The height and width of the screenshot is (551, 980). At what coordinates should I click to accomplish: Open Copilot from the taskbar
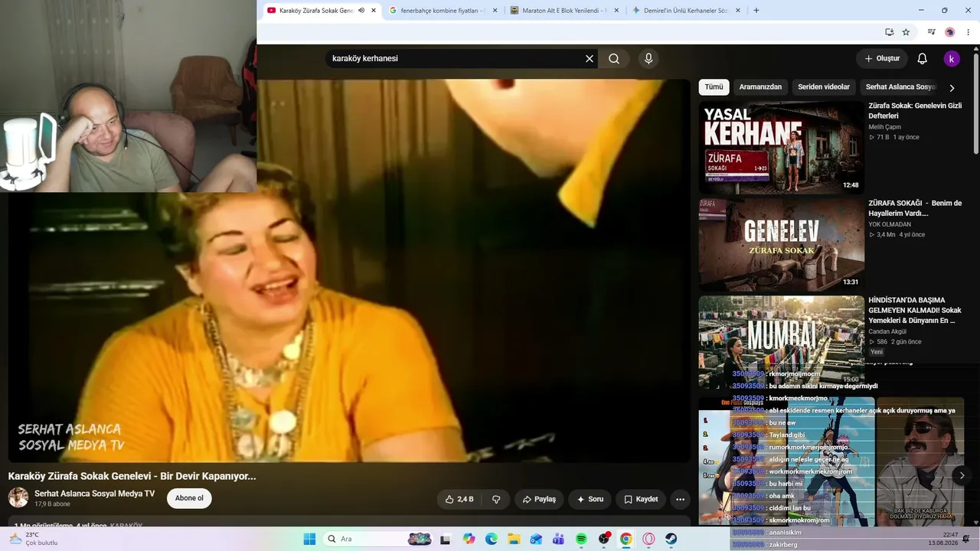(469, 539)
